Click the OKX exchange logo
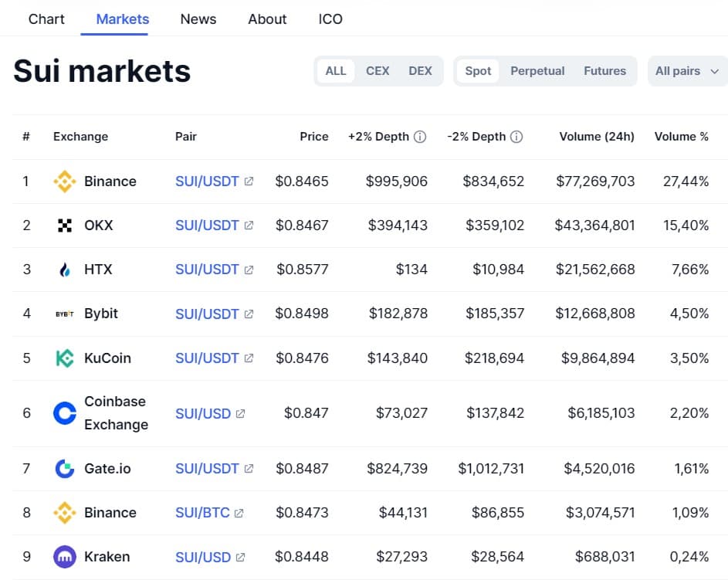Viewport: 728px width, 580px height. pyautogui.click(x=65, y=226)
